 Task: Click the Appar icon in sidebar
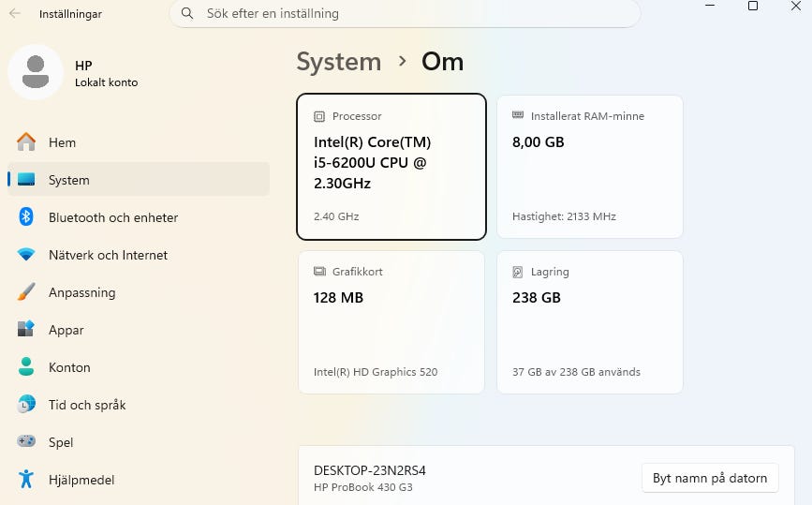click(x=26, y=329)
